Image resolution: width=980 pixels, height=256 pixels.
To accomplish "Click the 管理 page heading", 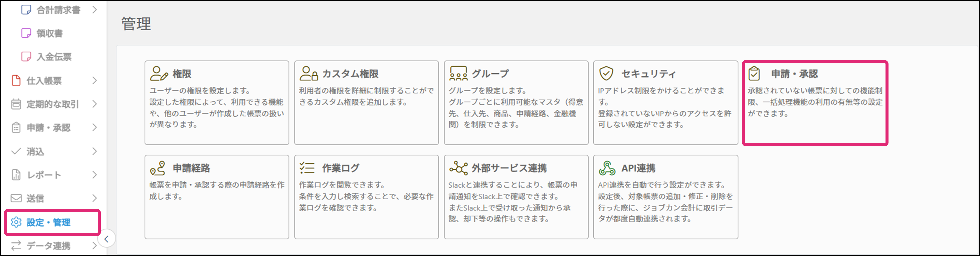I will tap(136, 24).
